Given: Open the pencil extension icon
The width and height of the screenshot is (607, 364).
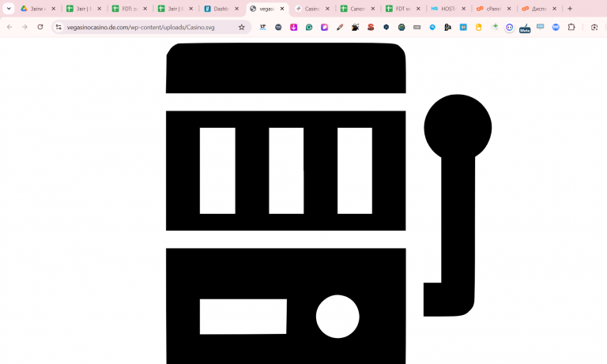Looking at the screenshot, I should [x=340, y=27].
